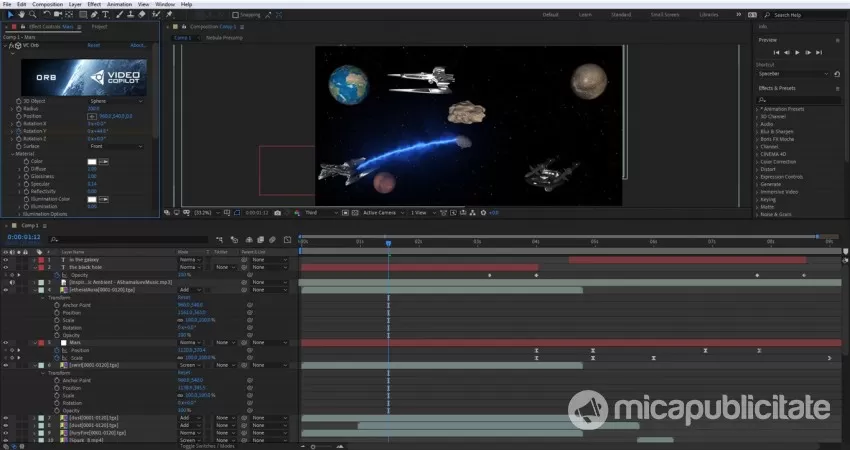Open About for VC Orb

click(138, 46)
